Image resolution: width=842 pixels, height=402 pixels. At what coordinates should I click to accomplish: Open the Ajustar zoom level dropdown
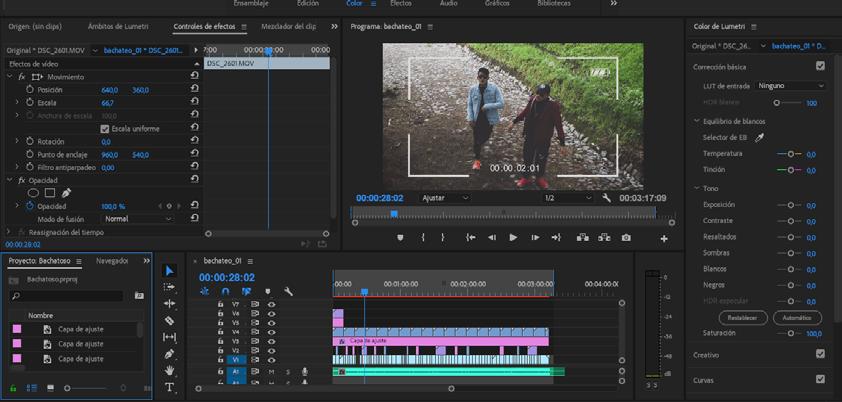click(x=445, y=198)
